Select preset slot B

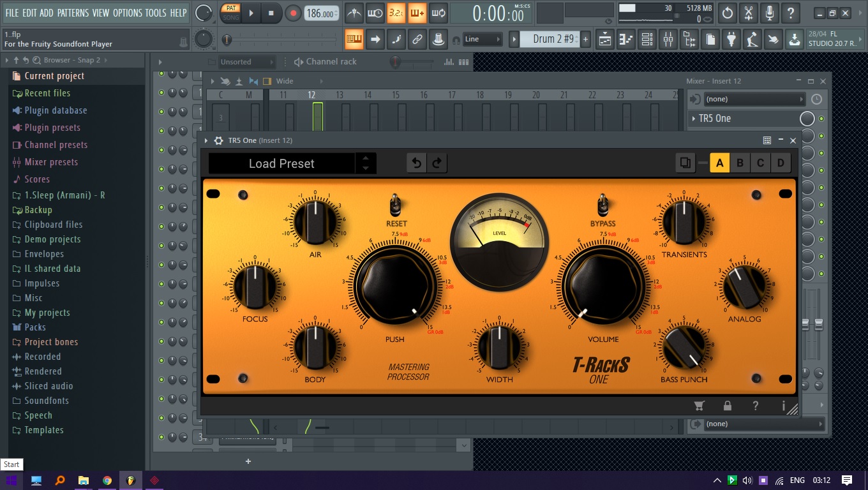tap(740, 163)
